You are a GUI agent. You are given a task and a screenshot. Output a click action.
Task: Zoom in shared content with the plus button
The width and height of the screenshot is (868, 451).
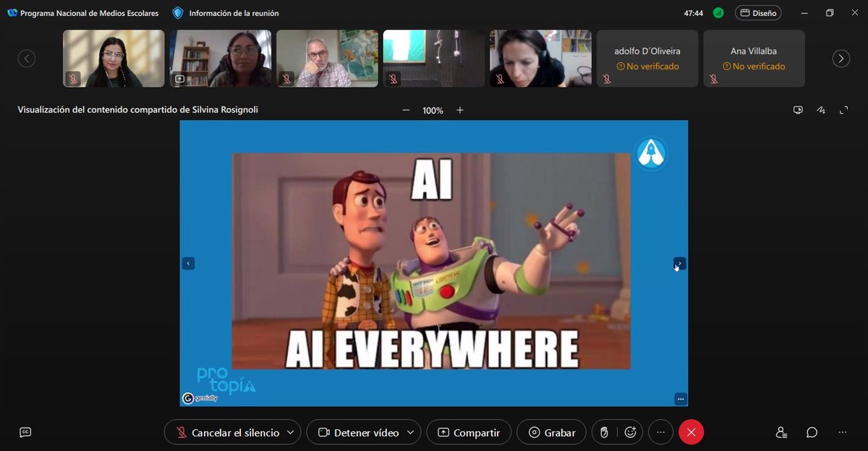[x=460, y=110]
